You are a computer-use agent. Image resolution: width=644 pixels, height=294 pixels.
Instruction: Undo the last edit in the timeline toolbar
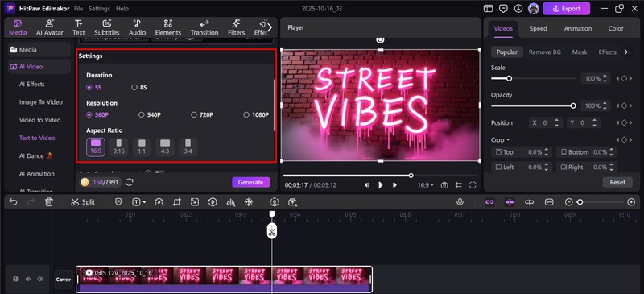pos(13,202)
